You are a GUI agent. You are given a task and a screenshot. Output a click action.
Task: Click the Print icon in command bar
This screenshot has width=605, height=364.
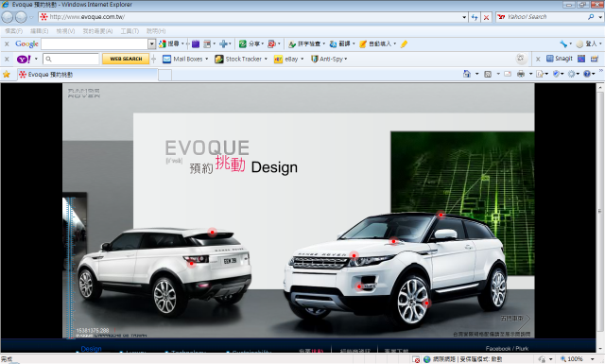521,74
